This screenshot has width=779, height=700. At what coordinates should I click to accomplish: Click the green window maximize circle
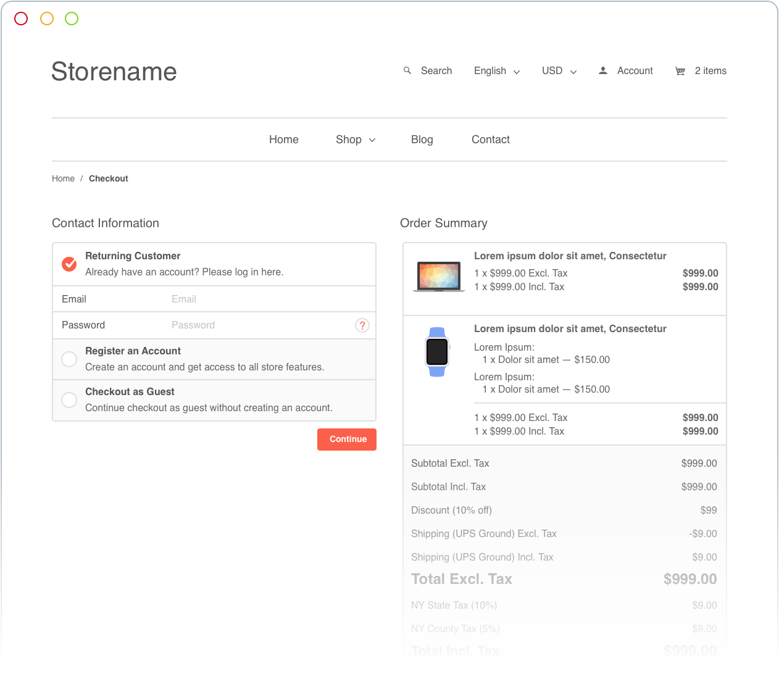point(72,19)
